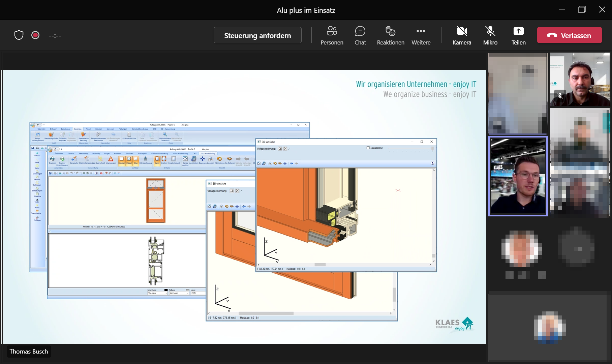Screen dimensions: 612x364
Task: Turn on the Kamera
Action: 462,35
